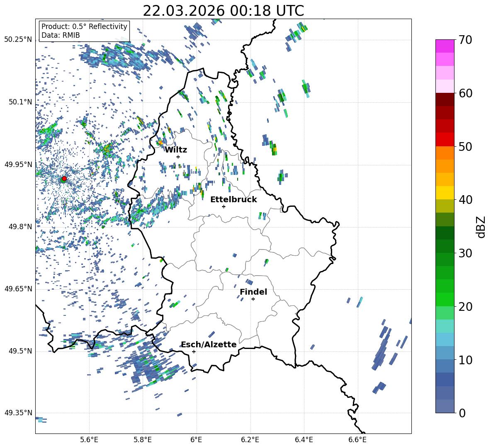
Task: Click the Esch/Alzette text label
Action: (x=209, y=344)
